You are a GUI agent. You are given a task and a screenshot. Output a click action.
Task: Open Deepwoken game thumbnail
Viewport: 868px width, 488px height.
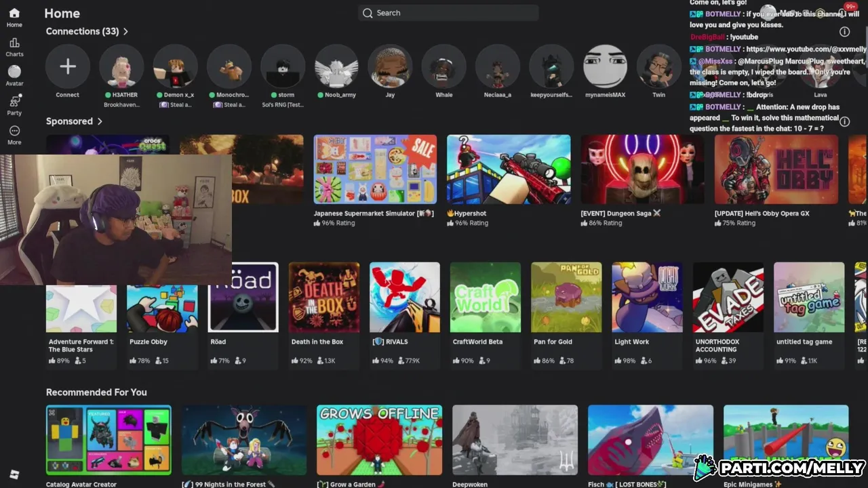tap(515, 440)
